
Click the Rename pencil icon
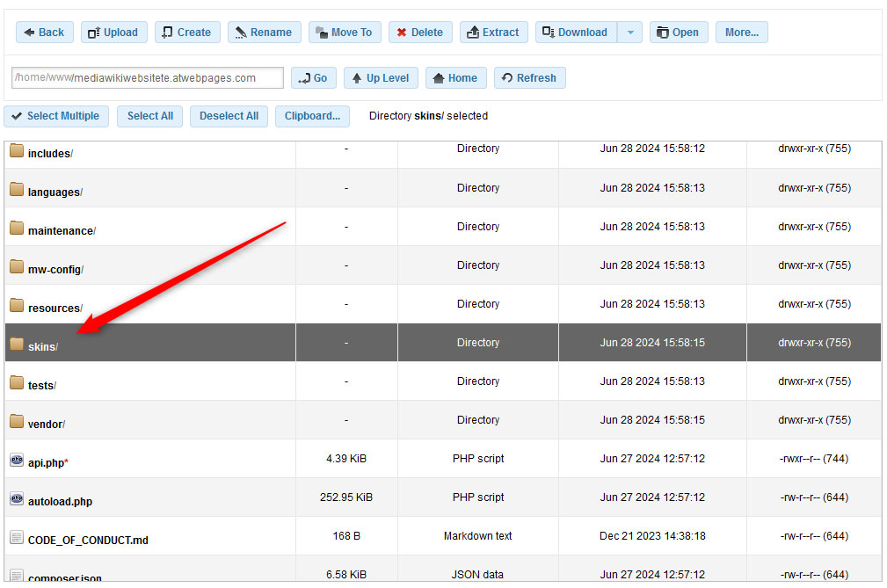(240, 32)
